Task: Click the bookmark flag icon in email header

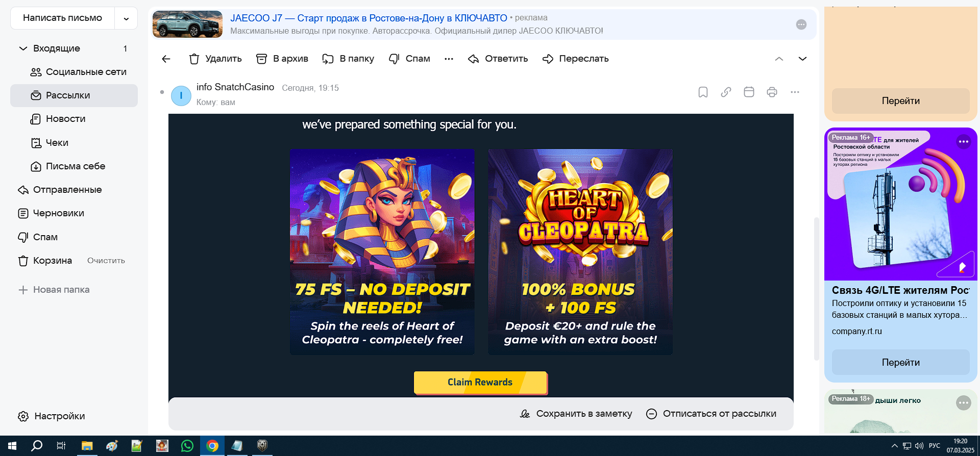Action: [x=703, y=92]
